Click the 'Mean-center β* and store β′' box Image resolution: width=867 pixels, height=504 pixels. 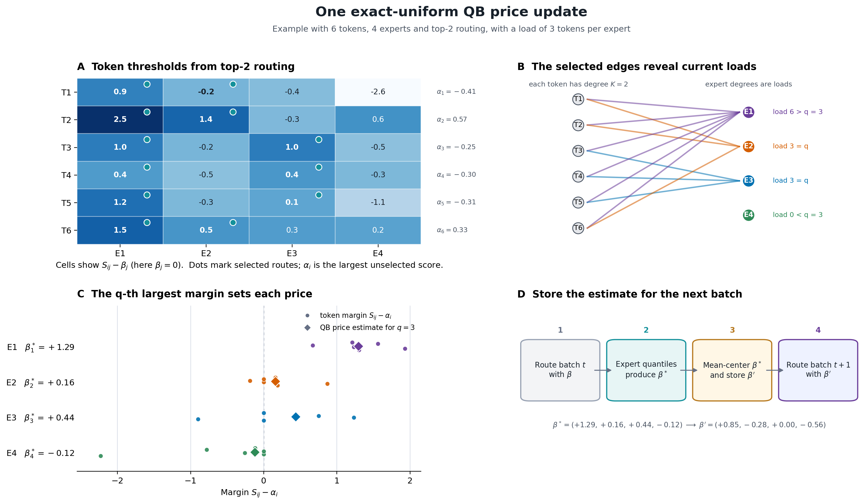point(732,370)
